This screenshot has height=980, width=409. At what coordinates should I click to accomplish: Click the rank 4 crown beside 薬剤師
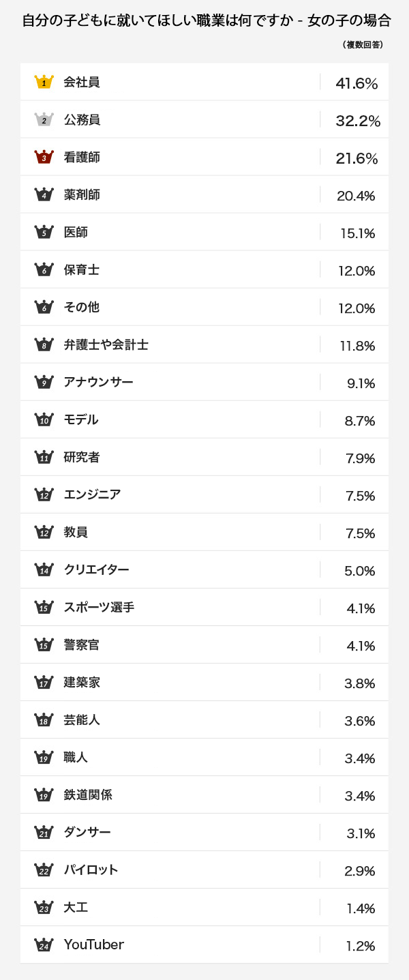coord(44,194)
